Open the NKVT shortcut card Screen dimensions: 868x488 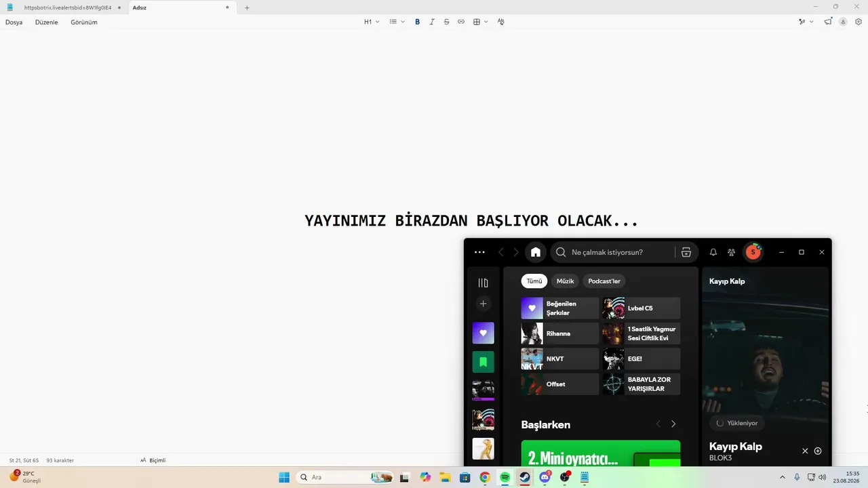[x=560, y=359]
